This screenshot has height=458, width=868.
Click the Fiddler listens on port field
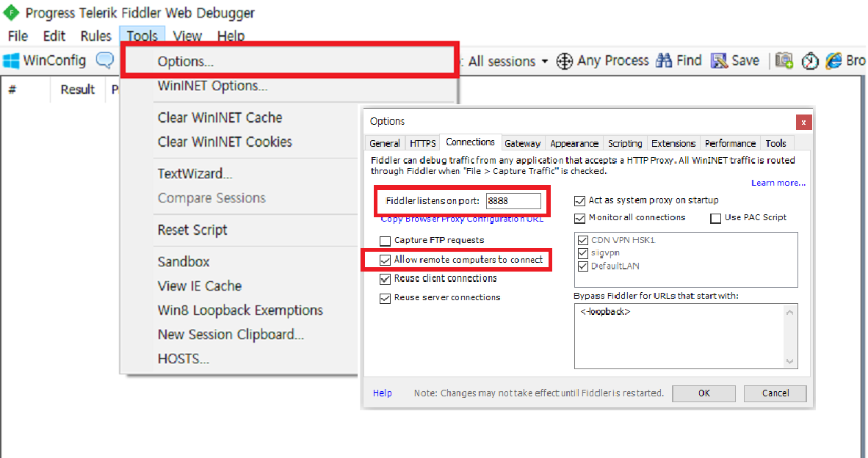[513, 201]
